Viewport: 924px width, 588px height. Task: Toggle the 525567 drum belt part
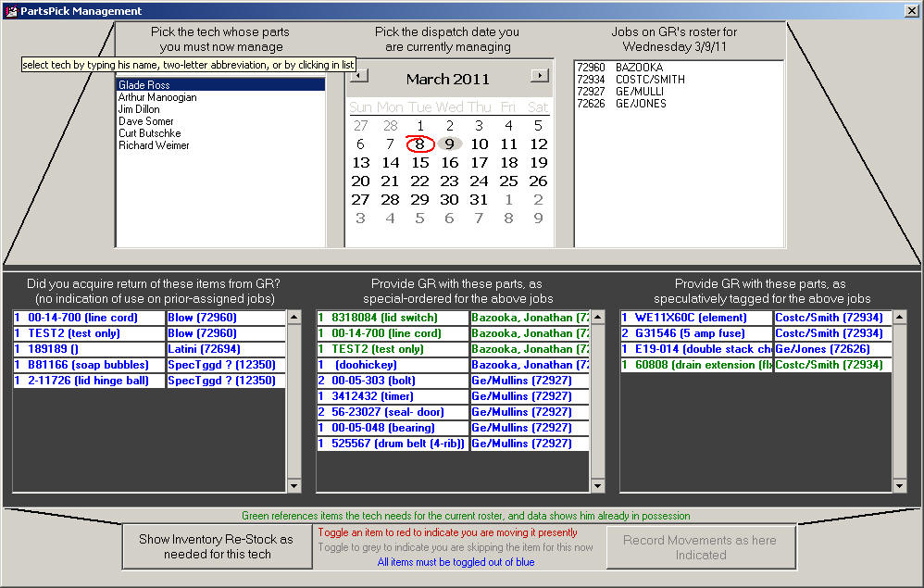pyautogui.click(x=392, y=444)
